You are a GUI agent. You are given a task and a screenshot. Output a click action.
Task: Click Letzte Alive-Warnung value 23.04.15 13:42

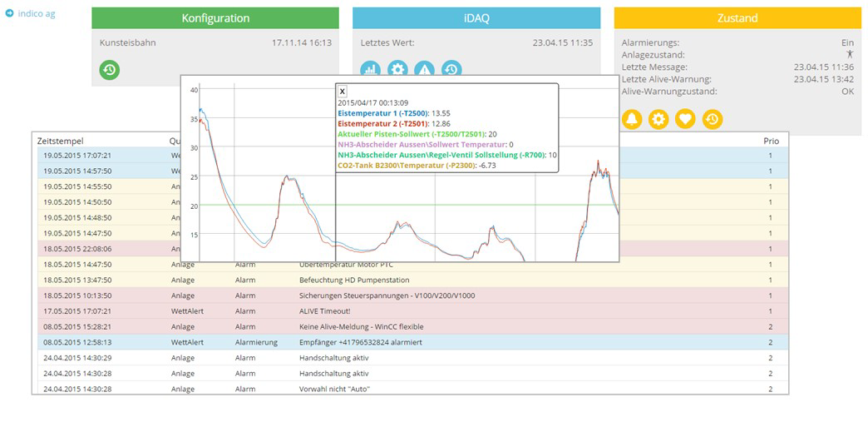(x=824, y=79)
